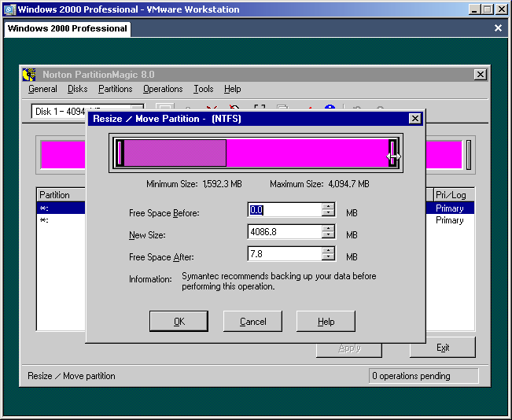Decrease the New Size value
This screenshot has width=512, height=420.
[328, 234]
